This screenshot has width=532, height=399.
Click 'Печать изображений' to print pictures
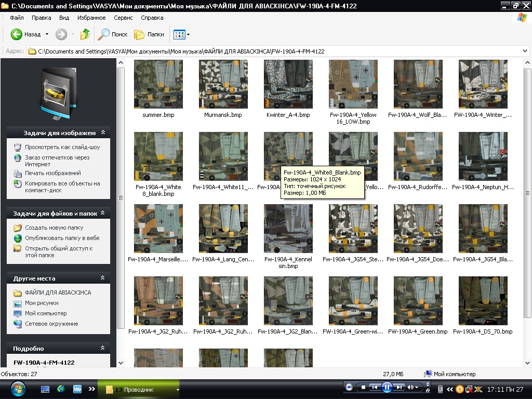(x=52, y=173)
